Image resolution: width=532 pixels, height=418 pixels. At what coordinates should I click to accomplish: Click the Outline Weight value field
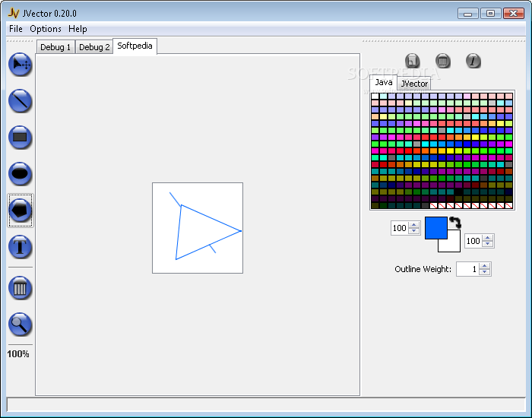click(x=468, y=269)
